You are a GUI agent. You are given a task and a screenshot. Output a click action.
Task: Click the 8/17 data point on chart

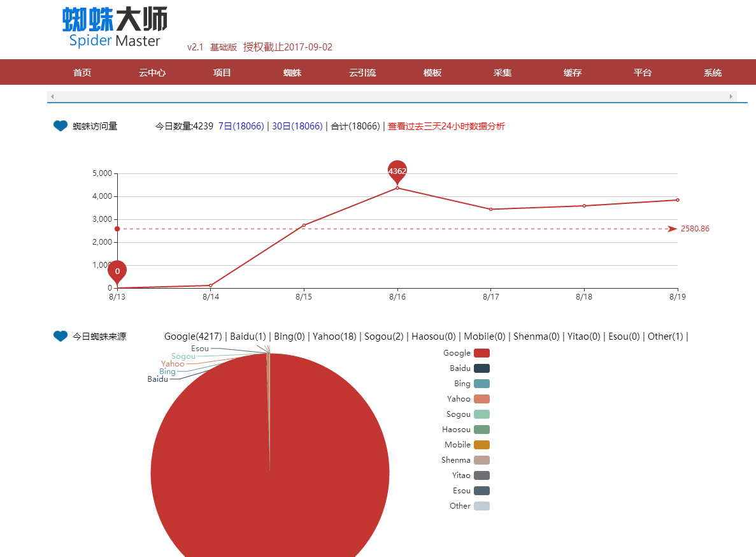click(x=490, y=209)
